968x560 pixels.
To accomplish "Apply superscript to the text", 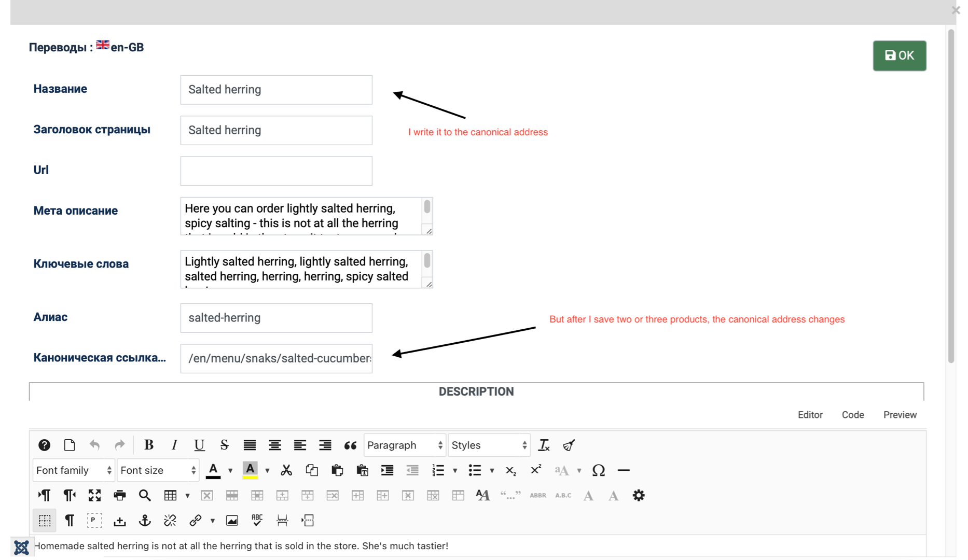I will (536, 470).
